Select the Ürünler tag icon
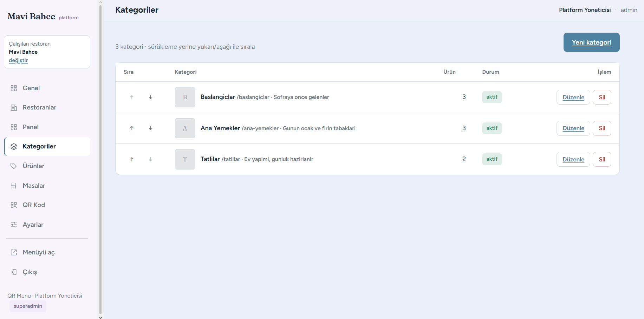The image size is (644, 319). [14, 166]
